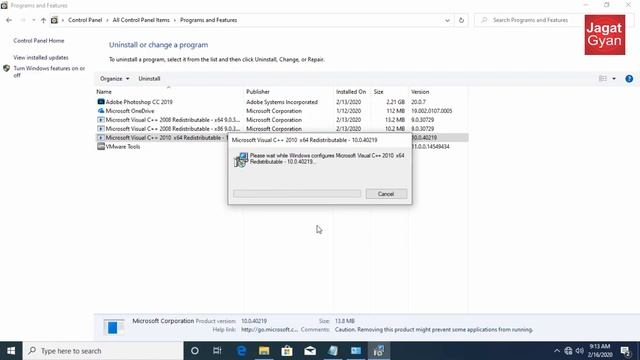The height and width of the screenshot is (360, 640).
Task: Launch Microsoft Edge from the taskbar
Action: (x=241, y=351)
